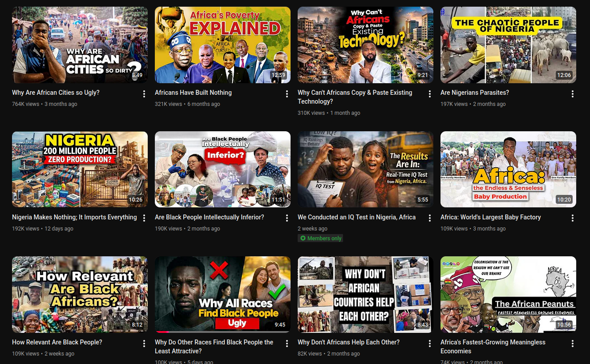590x364 pixels.
Task: Click three-dot menu beside the IQ Test video
Action: tap(430, 218)
